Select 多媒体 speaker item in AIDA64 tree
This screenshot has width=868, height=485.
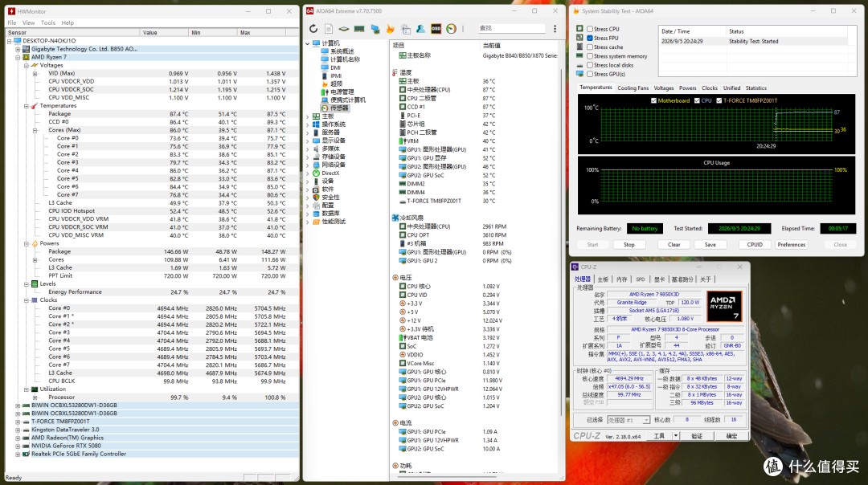[x=326, y=149]
